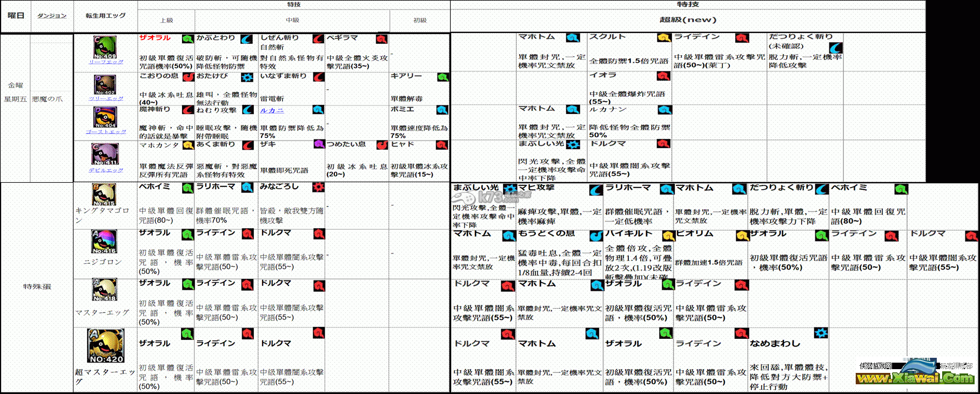The height and width of the screenshot is (394, 980).
Task: Click the blue icon next to かぶとわり
Action: [x=246, y=39]
